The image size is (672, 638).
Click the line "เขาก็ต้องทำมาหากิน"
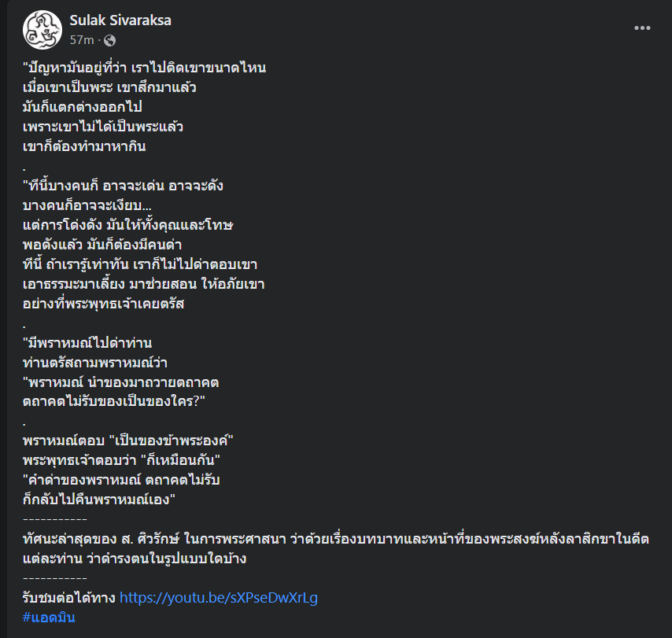[x=84, y=146]
